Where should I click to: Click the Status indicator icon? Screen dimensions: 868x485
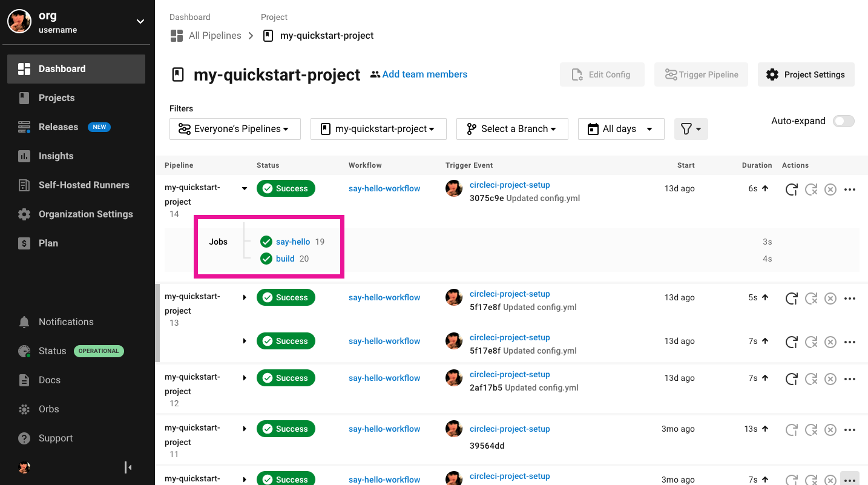pyautogui.click(x=24, y=351)
